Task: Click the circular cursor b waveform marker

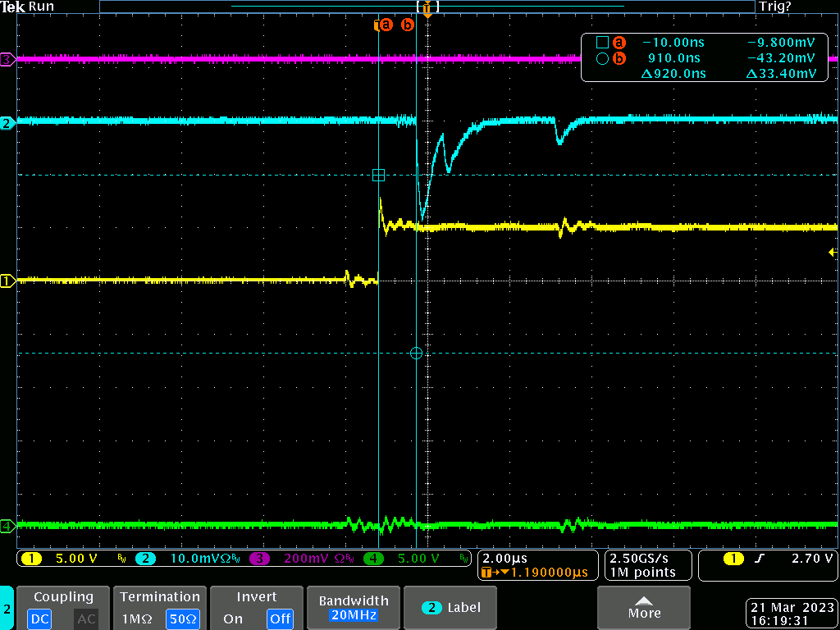Action: tap(416, 353)
